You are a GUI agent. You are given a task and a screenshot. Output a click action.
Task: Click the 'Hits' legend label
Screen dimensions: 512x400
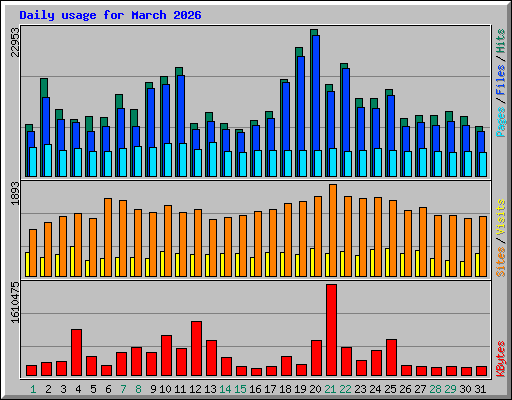(501, 41)
